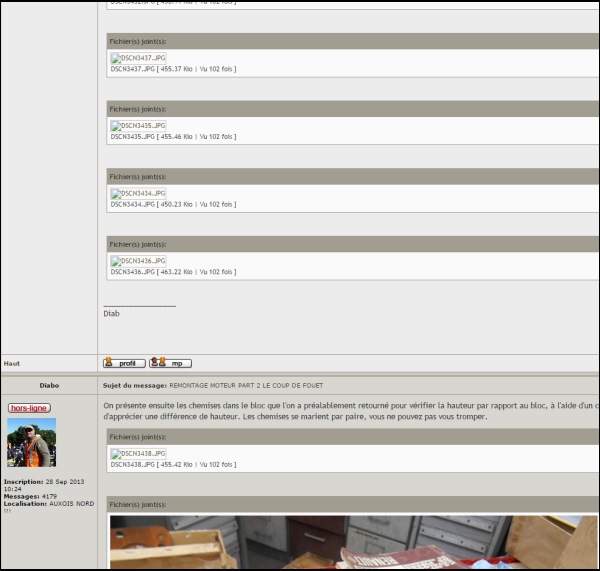The height and width of the screenshot is (571, 600).
Task: Open the Diabo username link
Action: [49, 385]
